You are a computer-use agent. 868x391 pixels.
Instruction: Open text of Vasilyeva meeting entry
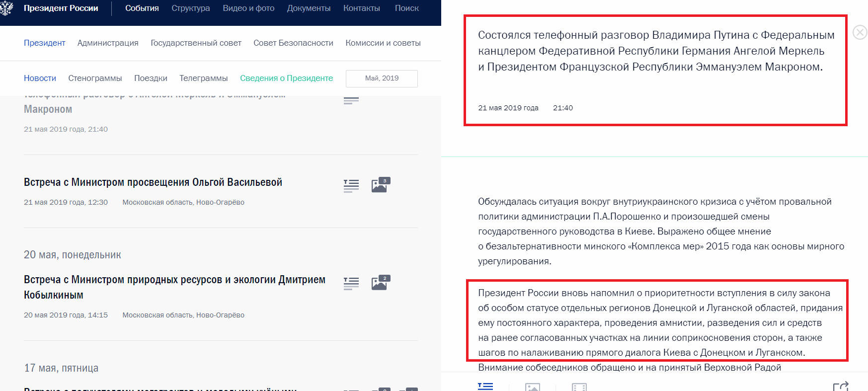tap(351, 186)
